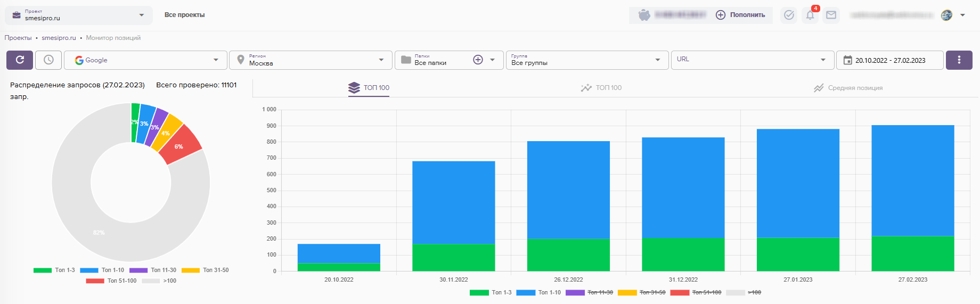Click the refresh positions button
The image size is (980, 304).
coord(20,60)
